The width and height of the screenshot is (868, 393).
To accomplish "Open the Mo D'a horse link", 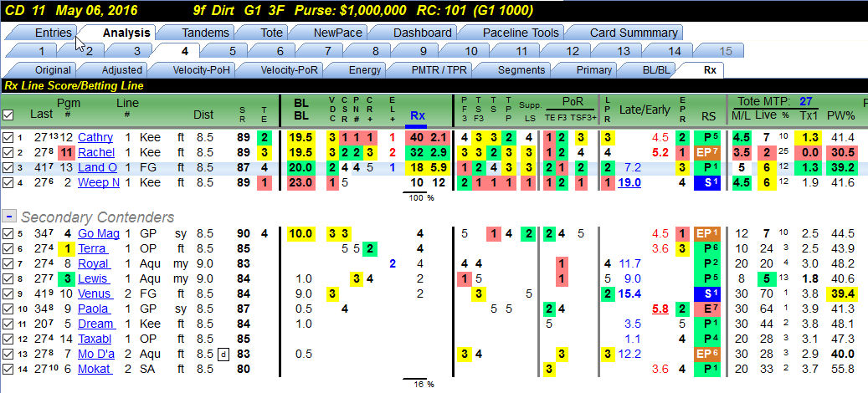I will point(96,354).
